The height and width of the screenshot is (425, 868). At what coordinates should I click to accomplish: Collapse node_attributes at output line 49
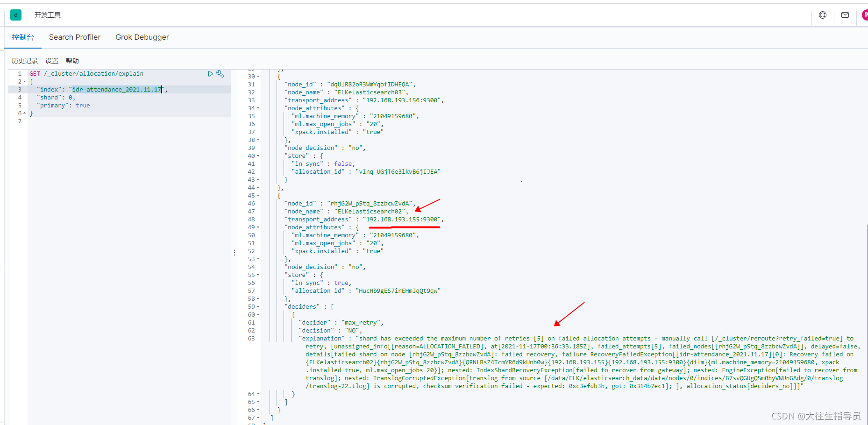coord(258,227)
